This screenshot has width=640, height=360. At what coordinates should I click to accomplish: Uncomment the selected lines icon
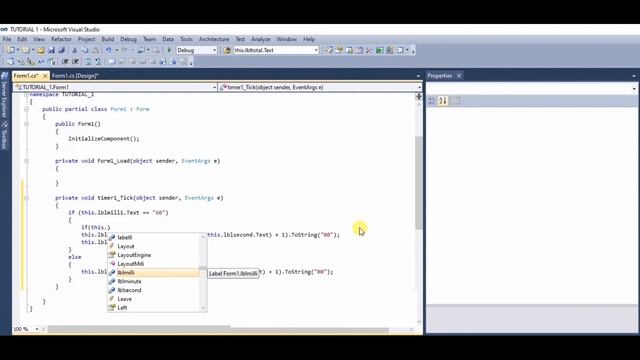tap(98, 62)
